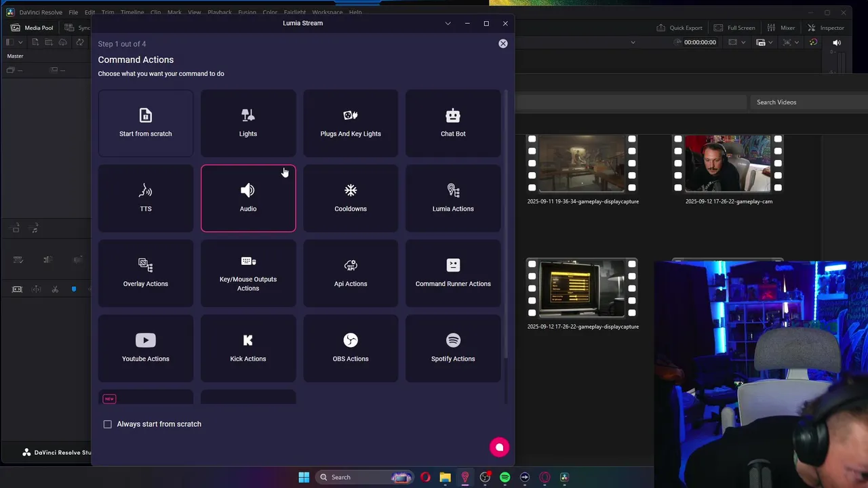The image size is (868, 488).
Task: Pick the Overlay Actions card
Action: click(x=146, y=273)
